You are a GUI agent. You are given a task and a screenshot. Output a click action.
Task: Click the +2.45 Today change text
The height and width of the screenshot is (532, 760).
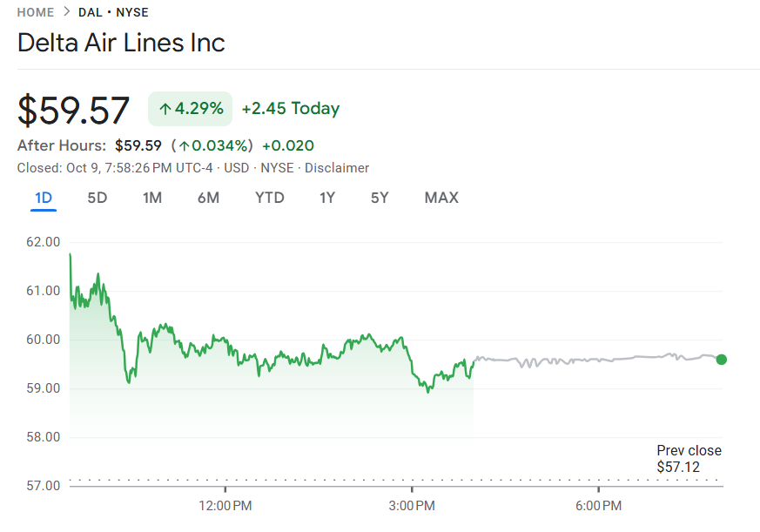click(291, 109)
